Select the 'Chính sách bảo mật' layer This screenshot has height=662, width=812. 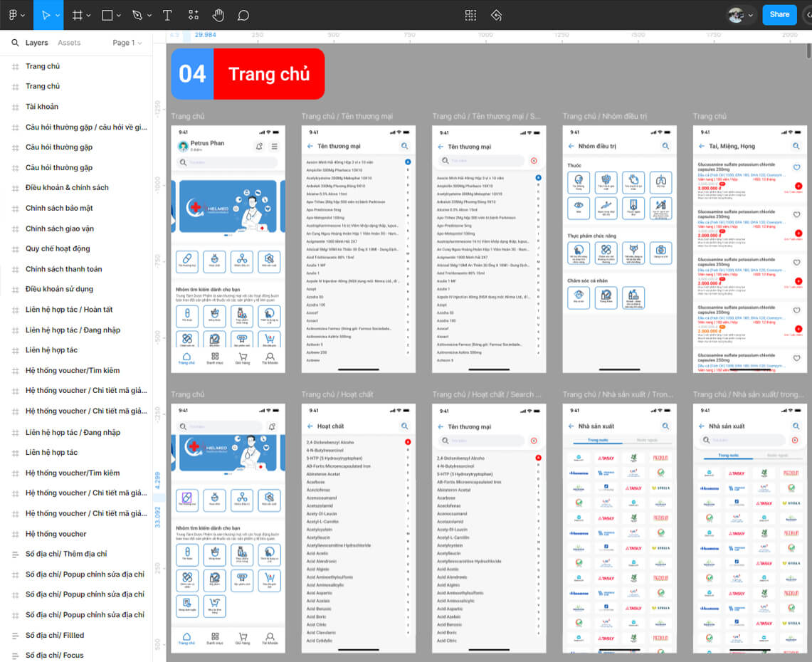coord(59,208)
